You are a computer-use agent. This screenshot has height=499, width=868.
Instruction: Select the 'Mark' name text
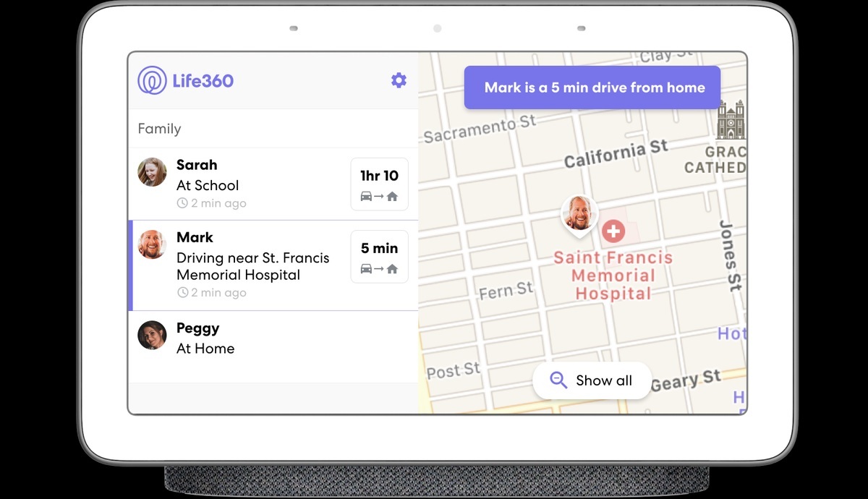tap(195, 237)
